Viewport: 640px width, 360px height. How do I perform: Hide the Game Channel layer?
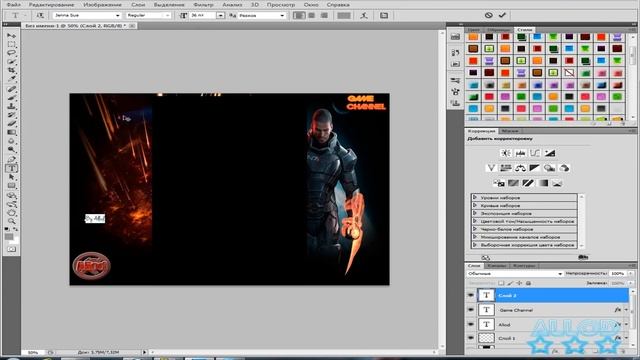(x=471, y=310)
